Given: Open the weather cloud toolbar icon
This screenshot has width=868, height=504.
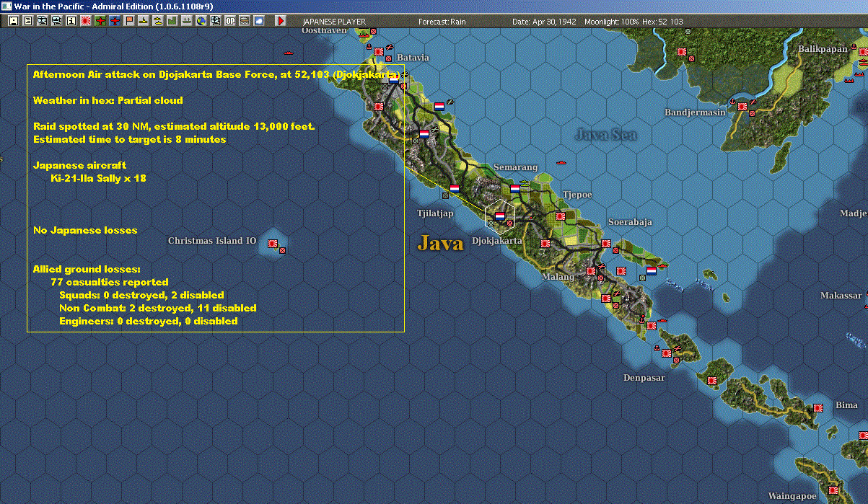Looking at the screenshot, I should (x=259, y=21).
